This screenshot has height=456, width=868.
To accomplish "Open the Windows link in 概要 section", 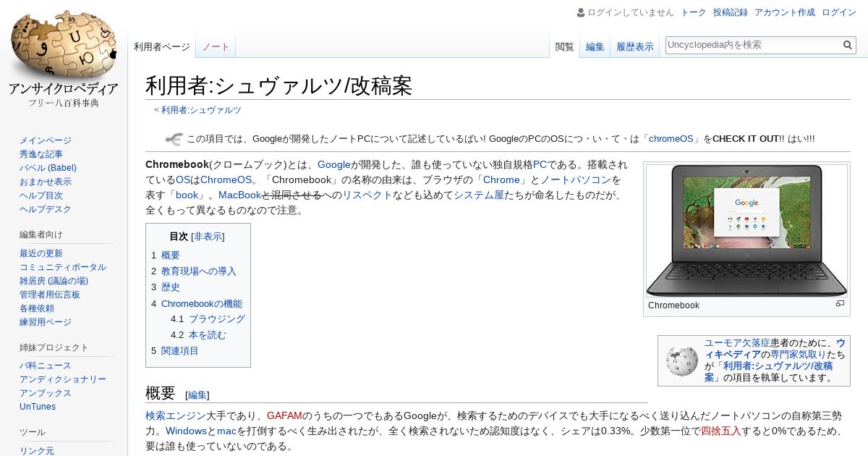I will pyautogui.click(x=187, y=431).
